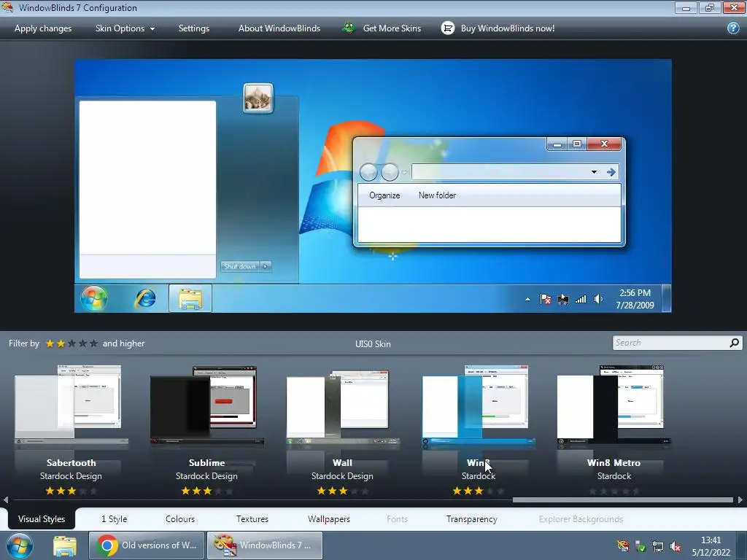
Task: Click Internet Explorer icon in the preview taskbar
Action: click(145, 298)
